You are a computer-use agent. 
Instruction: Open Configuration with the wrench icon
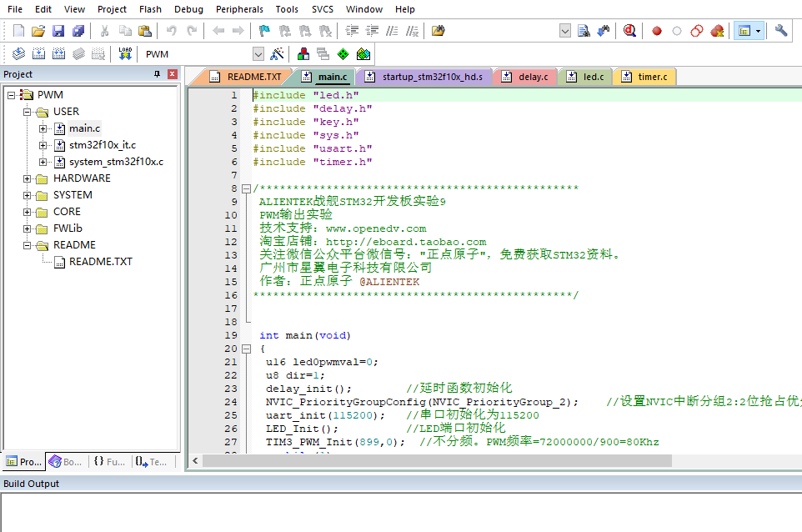(x=780, y=31)
